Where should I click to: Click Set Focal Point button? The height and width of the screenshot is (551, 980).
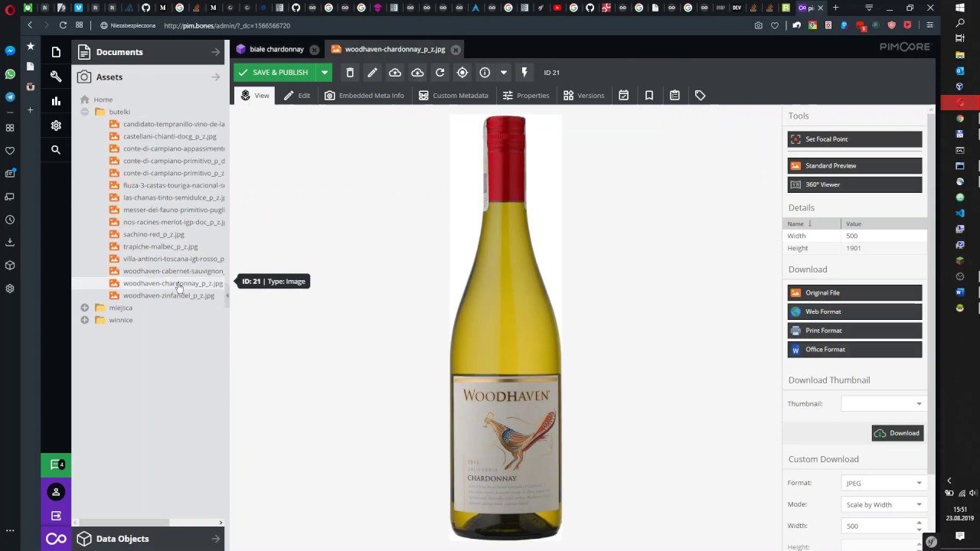854,139
